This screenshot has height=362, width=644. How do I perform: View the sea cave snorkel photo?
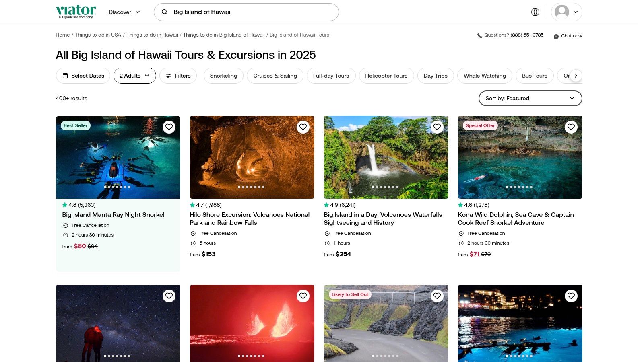pyautogui.click(x=520, y=157)
